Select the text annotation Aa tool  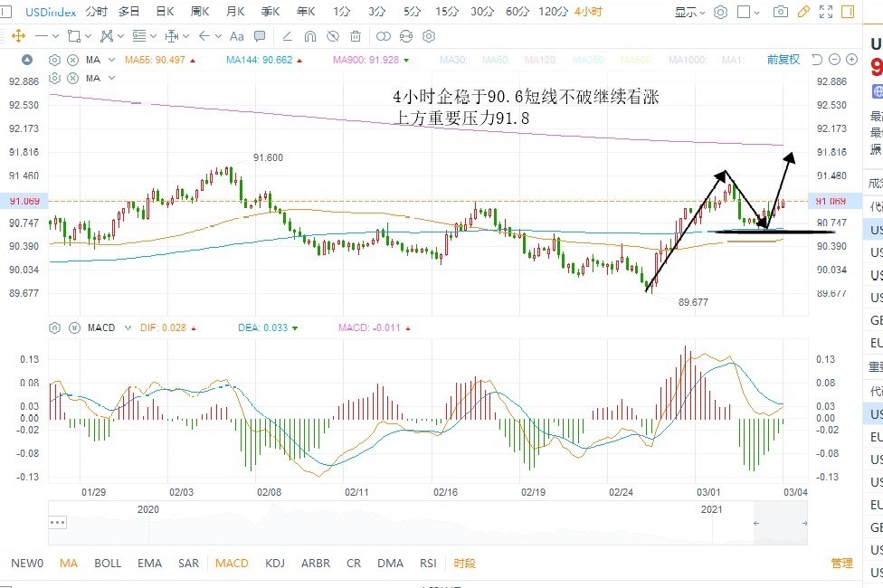[x=236, y=36]
